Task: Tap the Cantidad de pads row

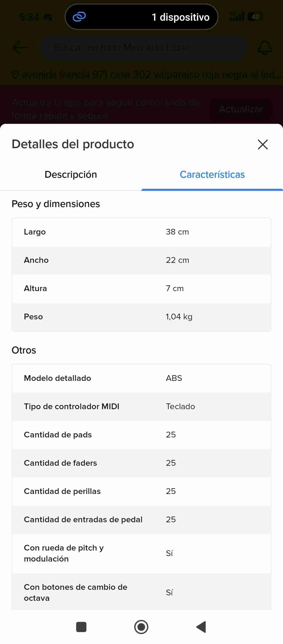Action: coord(141,435)
